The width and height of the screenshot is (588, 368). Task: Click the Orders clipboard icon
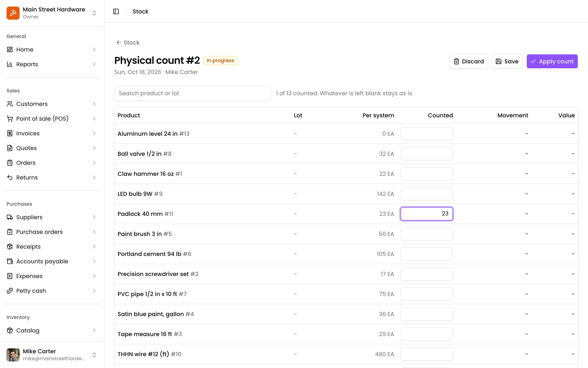pyautogui.click(x=10, y=163)
